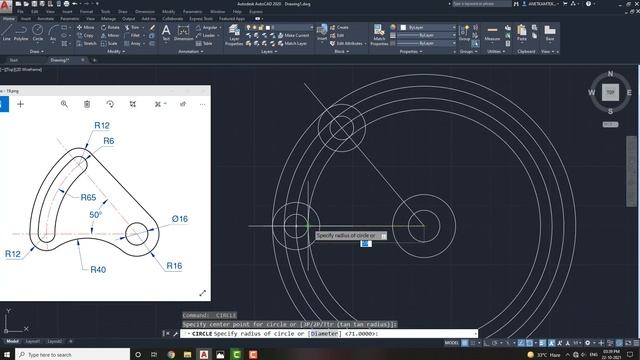This screenshot has width=640, height=360.
Task: Click the Scale tool
Action: [109, 43]
